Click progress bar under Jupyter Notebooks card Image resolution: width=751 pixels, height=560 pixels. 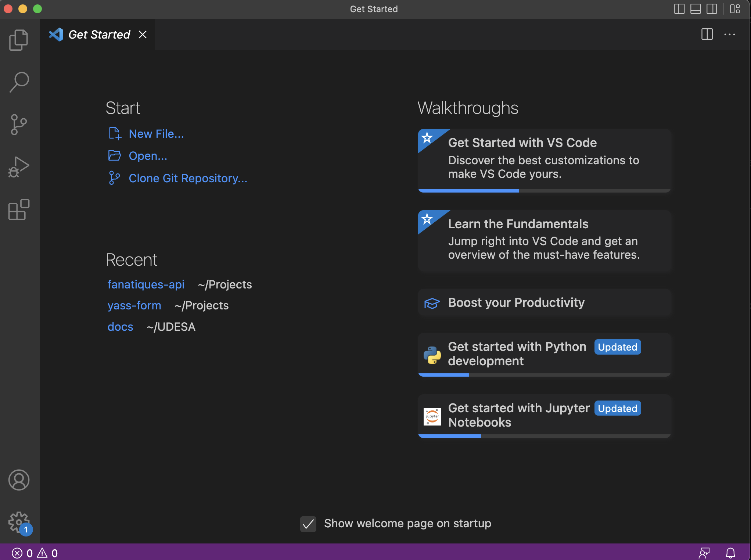[x=545, y=436]
